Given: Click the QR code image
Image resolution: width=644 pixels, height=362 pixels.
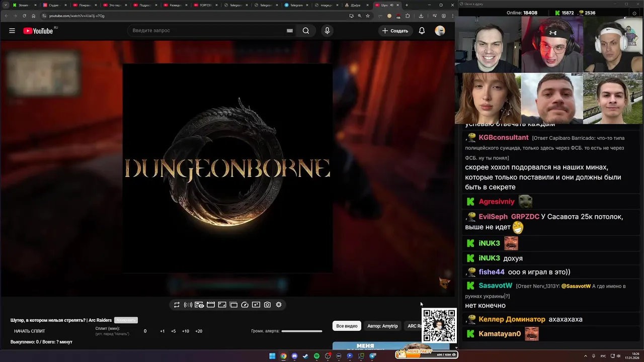Looking at the screenshot, I should [439, 325].
